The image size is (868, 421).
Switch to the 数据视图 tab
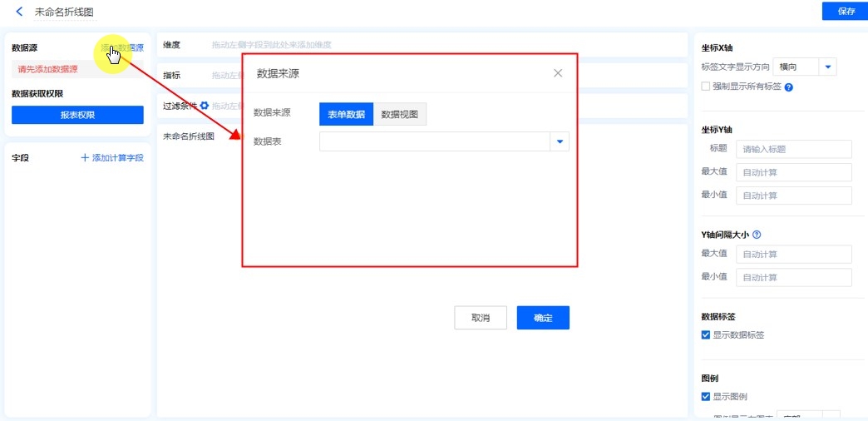[399, 115]
